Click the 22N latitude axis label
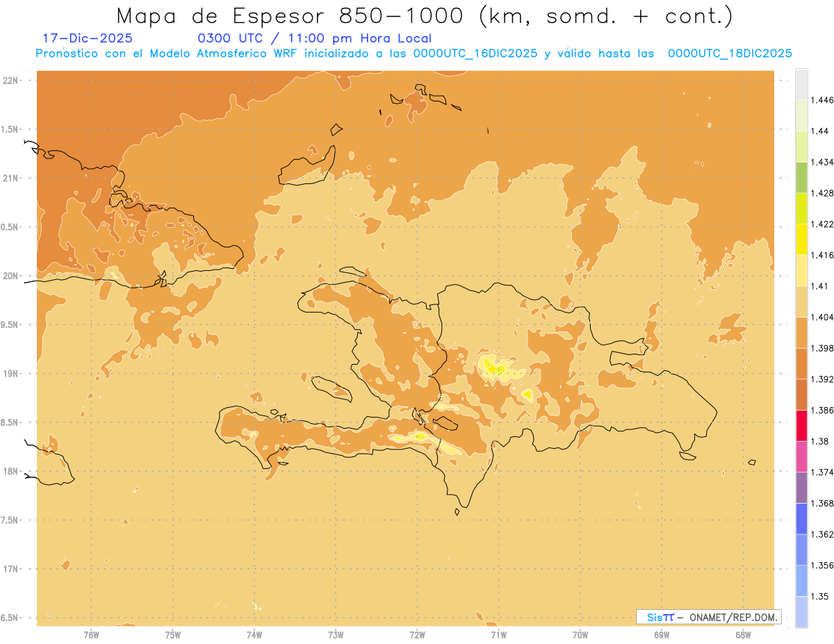This screenshot has width=834, height=644. [x=12, y=81]
